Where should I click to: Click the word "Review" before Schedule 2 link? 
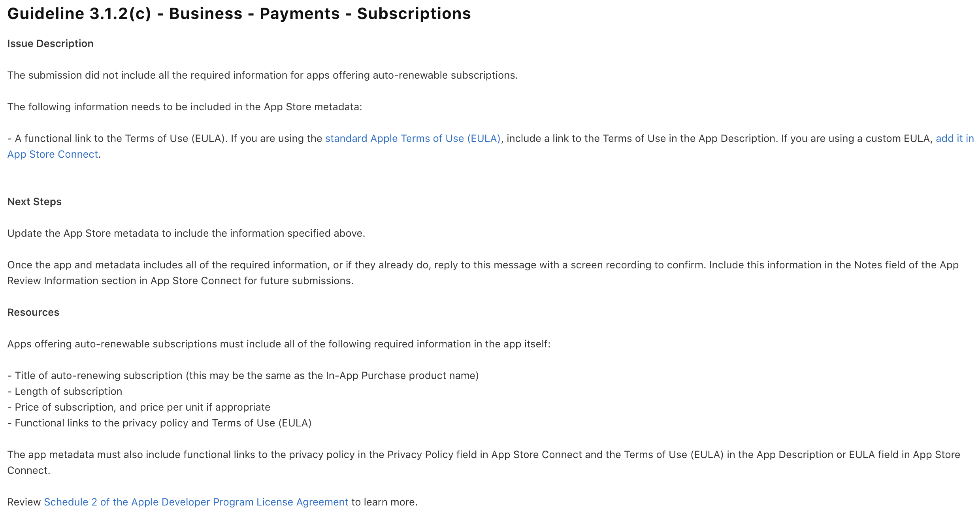(x=24, y=502)
